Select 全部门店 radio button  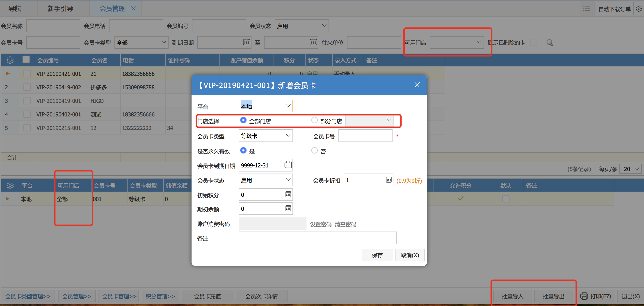243,120
